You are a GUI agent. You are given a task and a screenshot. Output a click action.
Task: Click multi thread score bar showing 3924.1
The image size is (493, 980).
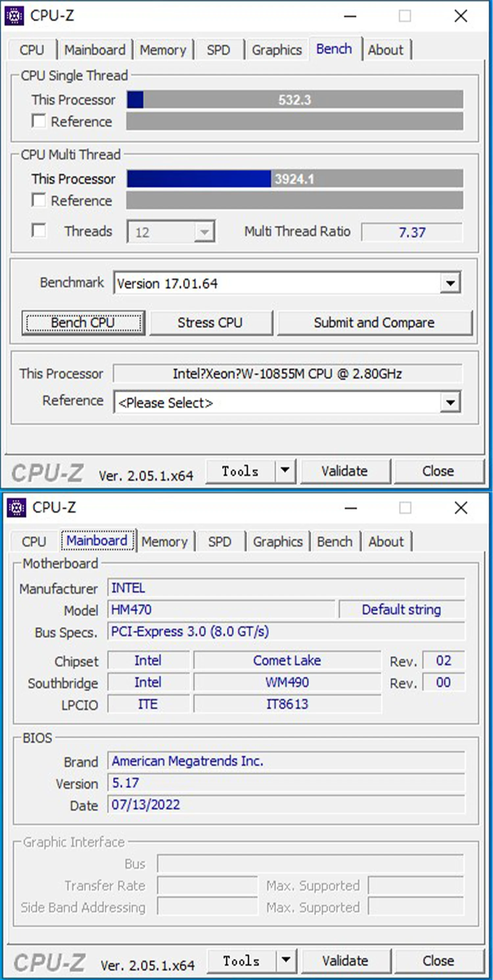[295, 178]
